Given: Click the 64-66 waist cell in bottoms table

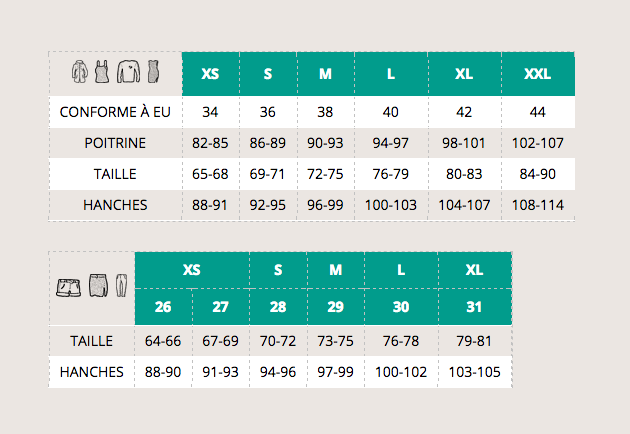Looking at the screenshot, I should 163,341.
